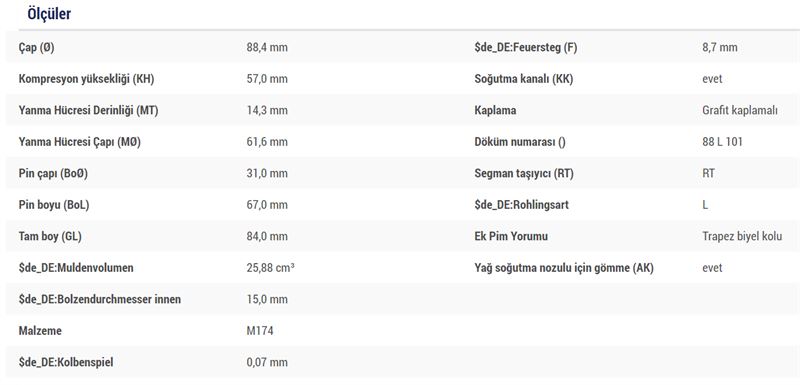This screenshot has width=800, height=385.
Task: Select the Tam boy (GL) label
Action: [x=50, y=237]
